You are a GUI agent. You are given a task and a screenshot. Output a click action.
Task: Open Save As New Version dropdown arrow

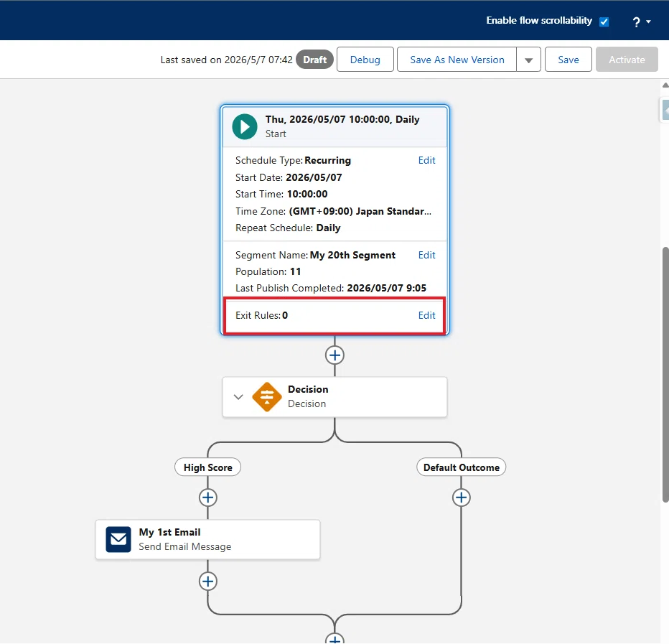528,60
